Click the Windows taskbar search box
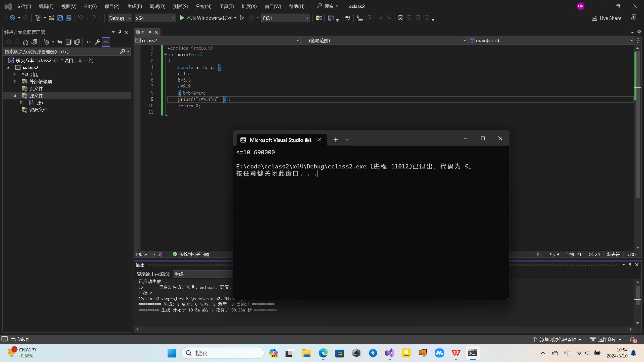Screen dimensions: 644x362 [223, 353]
